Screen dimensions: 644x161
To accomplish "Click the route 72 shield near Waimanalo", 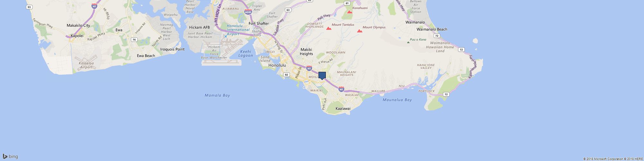I will [461, 50].
